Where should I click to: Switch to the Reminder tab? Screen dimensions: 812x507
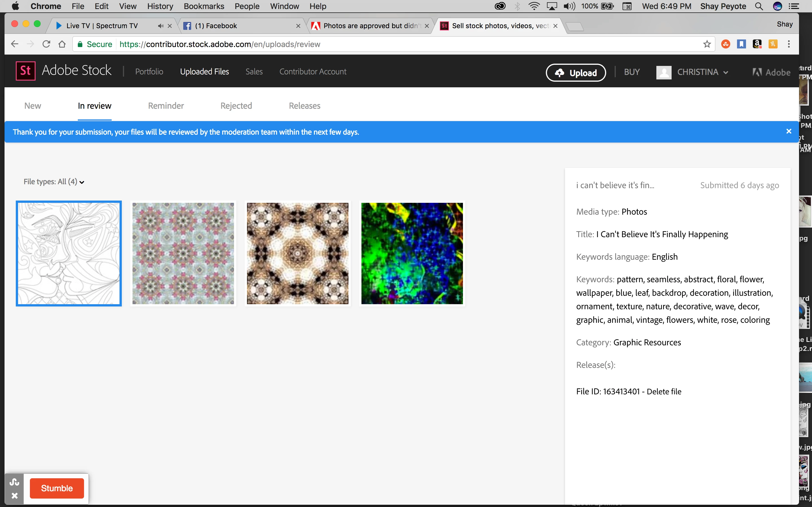pyautogui.click(x=166, y=106)
